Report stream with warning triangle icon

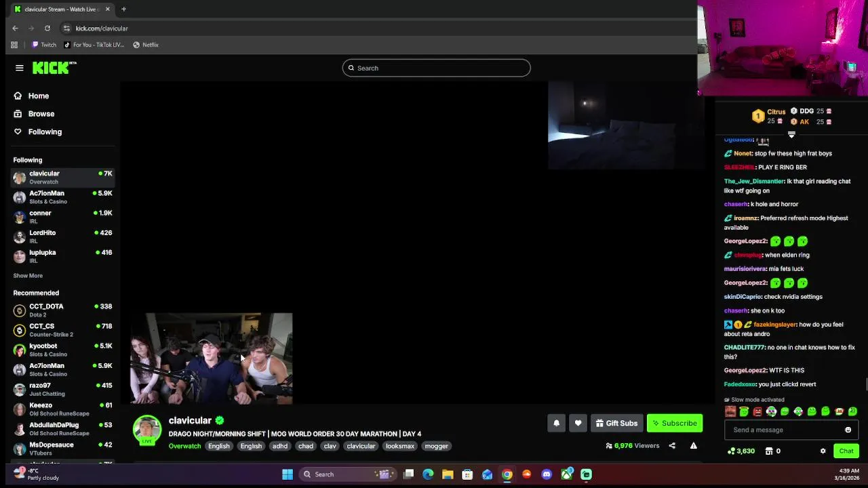(693, 446)
